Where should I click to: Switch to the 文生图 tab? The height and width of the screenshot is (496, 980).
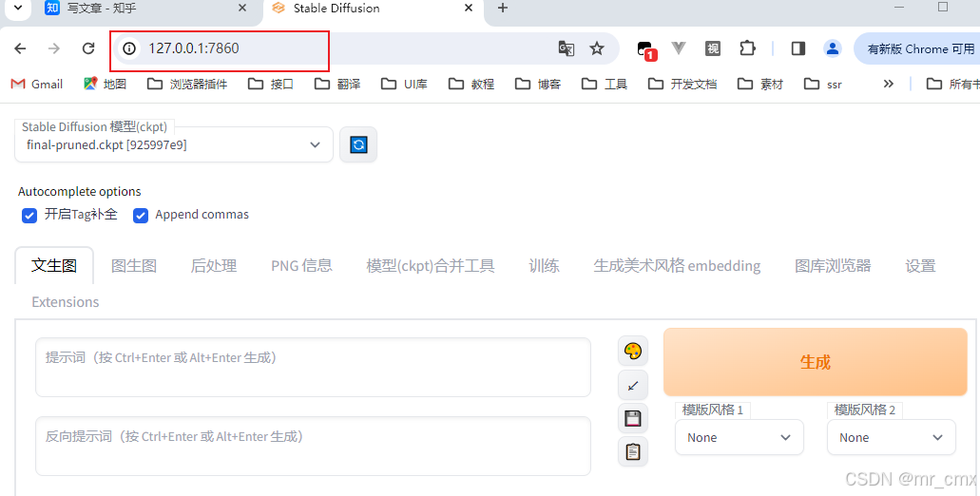point(54,265)
